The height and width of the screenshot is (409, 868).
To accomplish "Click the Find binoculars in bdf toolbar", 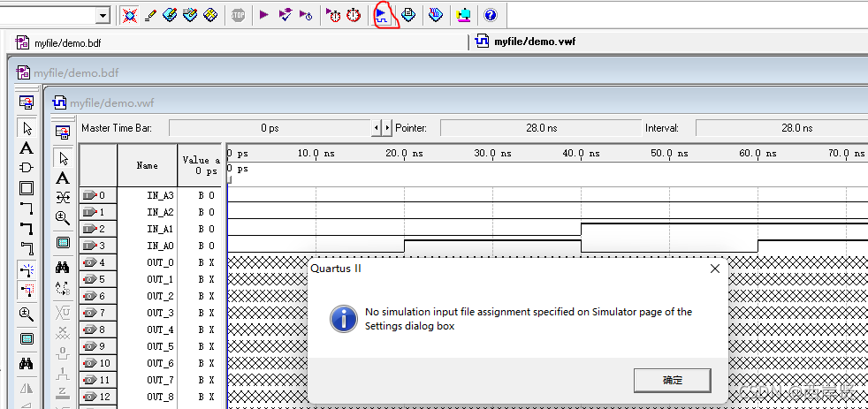I will pyautogui.click(x=26, y=363).
